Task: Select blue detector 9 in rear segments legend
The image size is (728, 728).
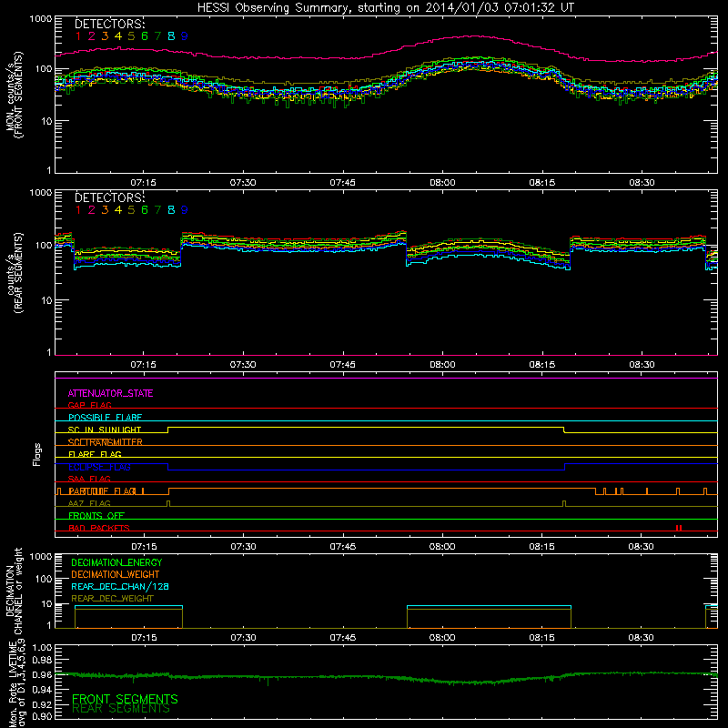Action: [185, 210]
